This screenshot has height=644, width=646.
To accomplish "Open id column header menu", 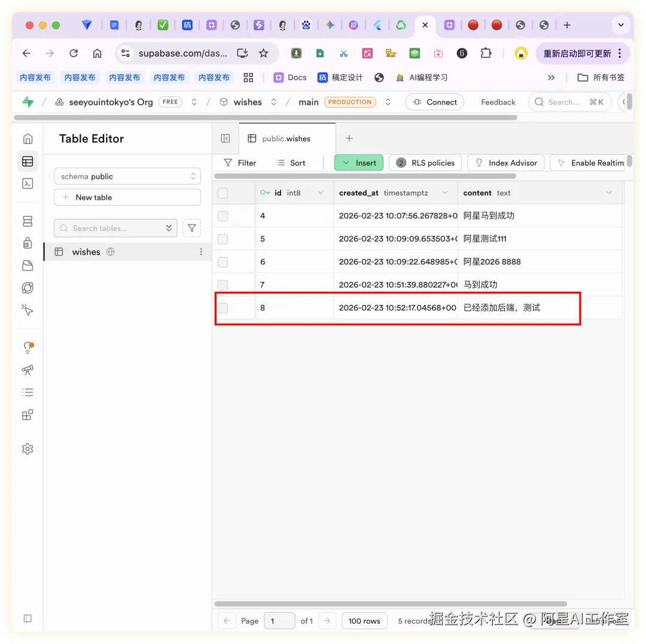I will point(321,193).
